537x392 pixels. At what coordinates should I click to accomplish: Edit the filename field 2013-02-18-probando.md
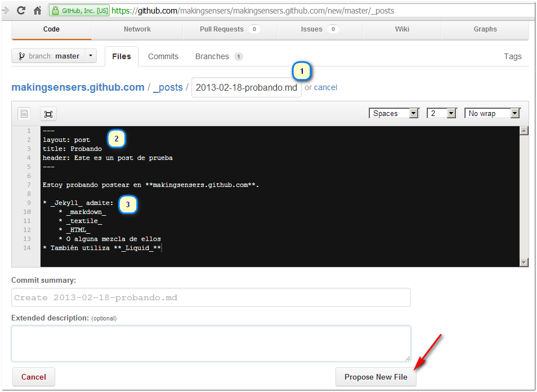246,88
